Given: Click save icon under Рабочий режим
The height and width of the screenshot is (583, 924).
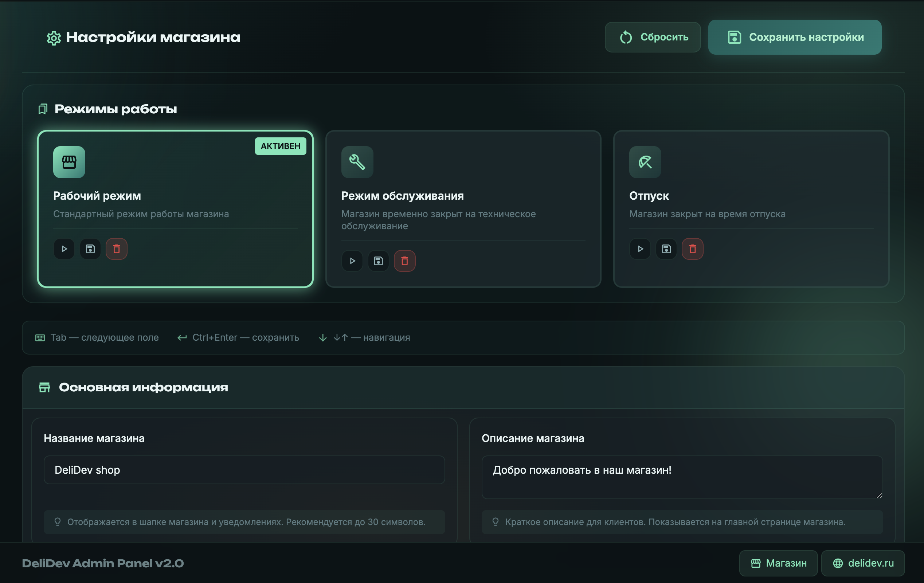Looking at the screenshot, I should coord(90,249).
